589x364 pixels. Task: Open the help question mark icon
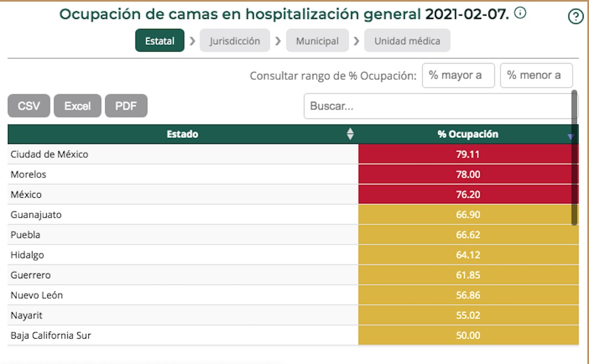click(576, 17)
